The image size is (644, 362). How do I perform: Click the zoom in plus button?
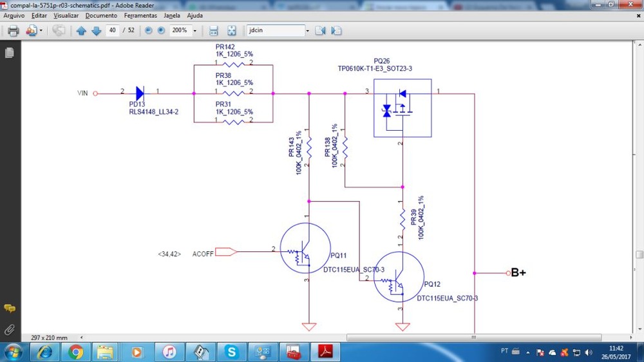pyautogui.click(x=161, y=30)
